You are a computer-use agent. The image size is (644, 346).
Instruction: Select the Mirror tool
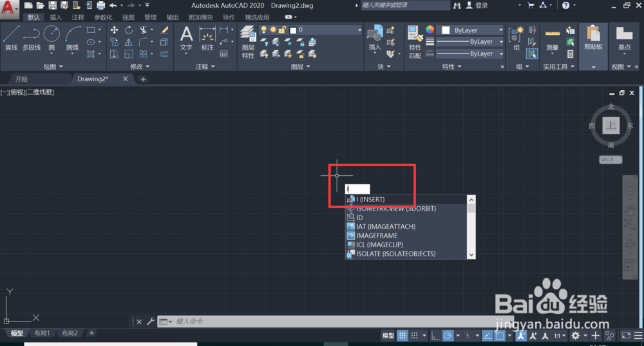(129, 42)
